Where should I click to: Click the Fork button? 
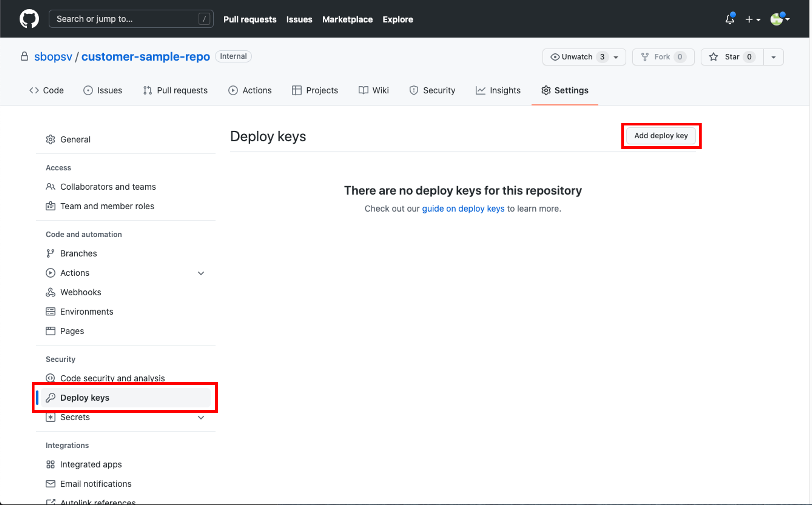pos(663,57)
